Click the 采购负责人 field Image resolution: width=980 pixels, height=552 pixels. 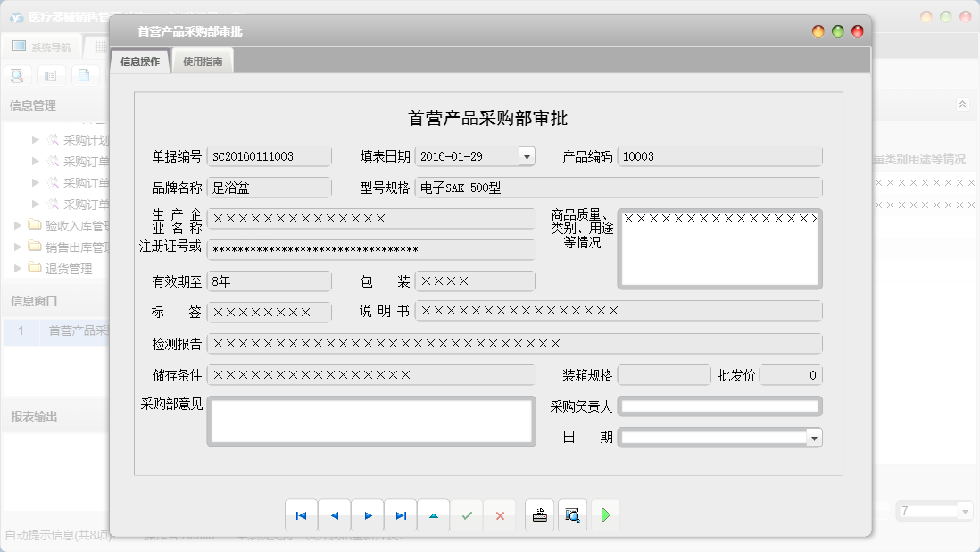(719, 406)
